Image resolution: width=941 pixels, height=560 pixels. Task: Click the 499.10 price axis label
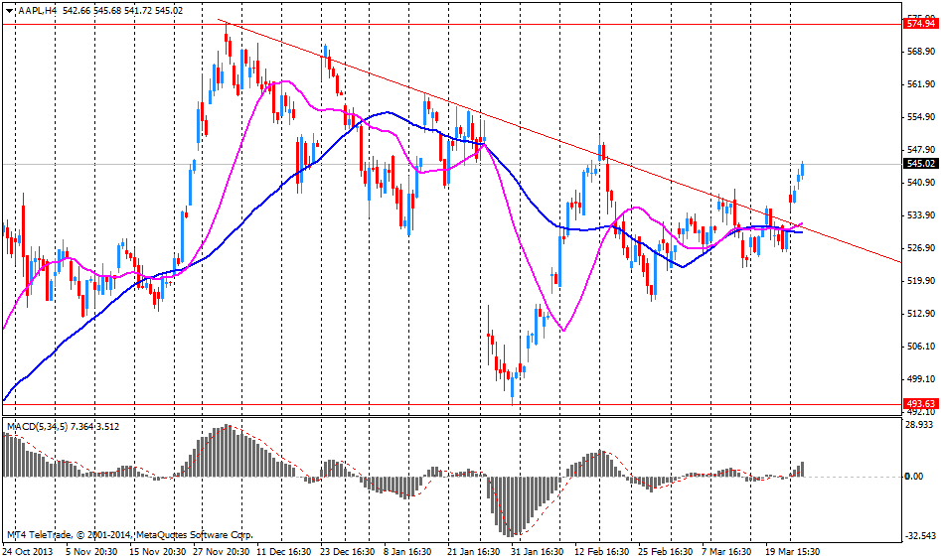921,379
